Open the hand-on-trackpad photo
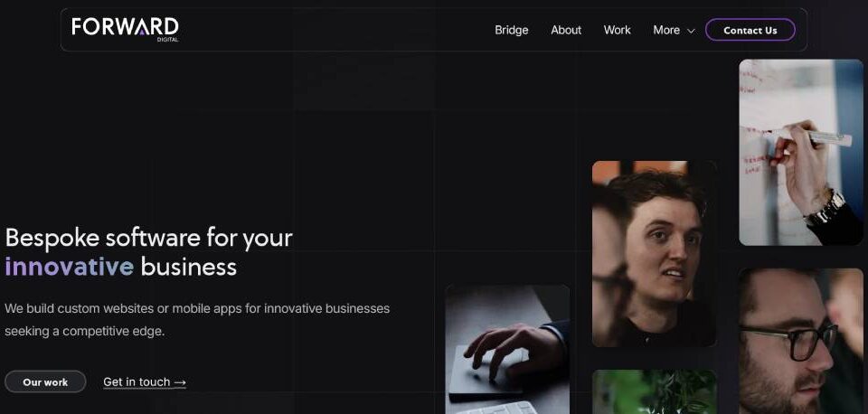This screenshot has height=414, width=868. pyautogui.click(x=507, y=349)
